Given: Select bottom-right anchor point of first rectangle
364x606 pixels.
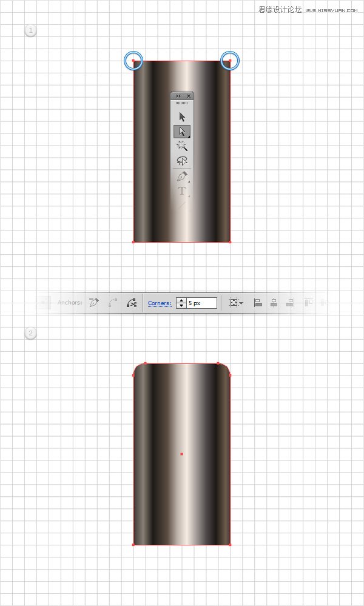Looking at the screenshot, I should click(x=230, y=242).
